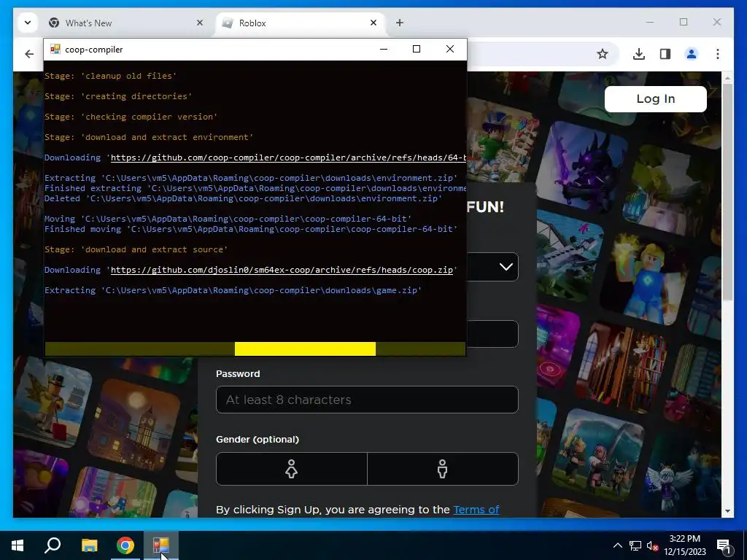Open the Windows Start menu
Screen dimensions: 747x560
[18, 545]
